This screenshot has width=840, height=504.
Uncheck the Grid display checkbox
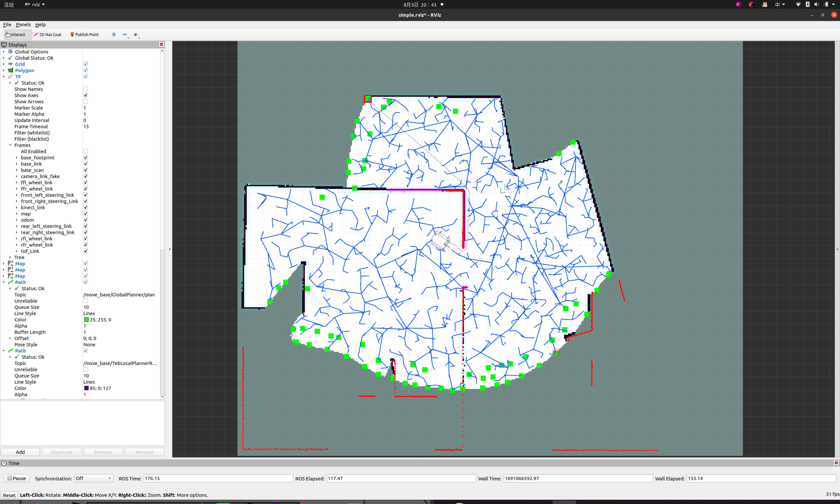pos(85,64)
